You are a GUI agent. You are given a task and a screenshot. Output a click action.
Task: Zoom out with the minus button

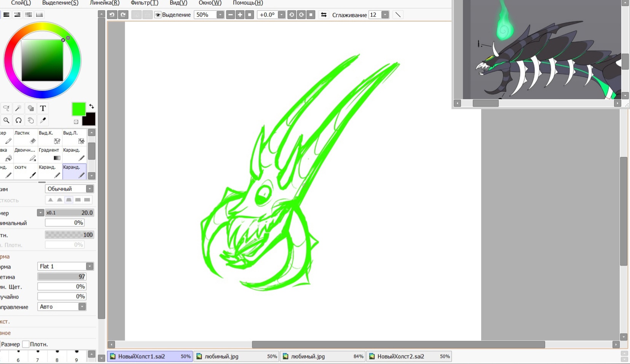(230, 15)
